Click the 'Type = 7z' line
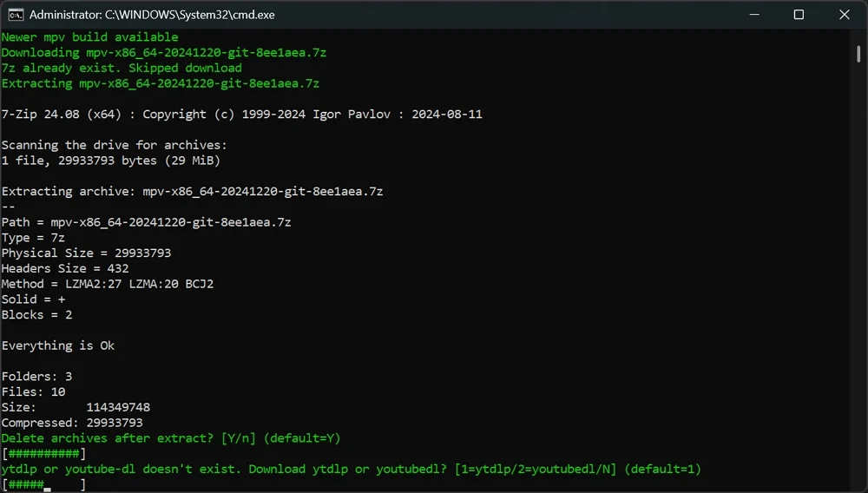The height and width of the screenshot is (493, 868). (x=33, y=238)
